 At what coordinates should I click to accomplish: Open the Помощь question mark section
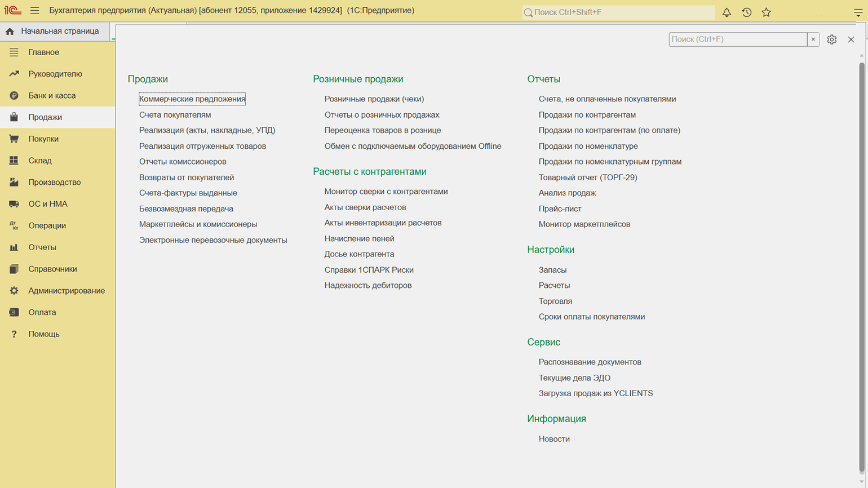click(43, 334)
